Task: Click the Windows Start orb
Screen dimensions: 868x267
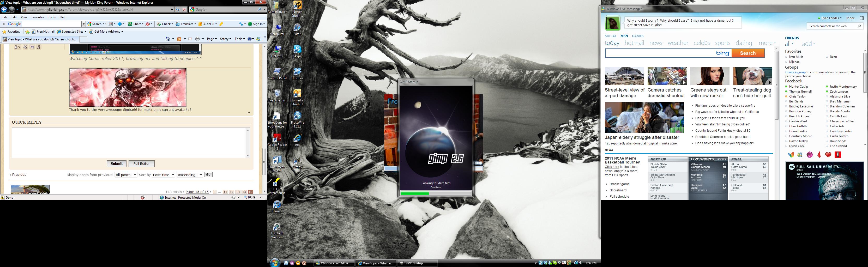Action: tap(275, 263)
